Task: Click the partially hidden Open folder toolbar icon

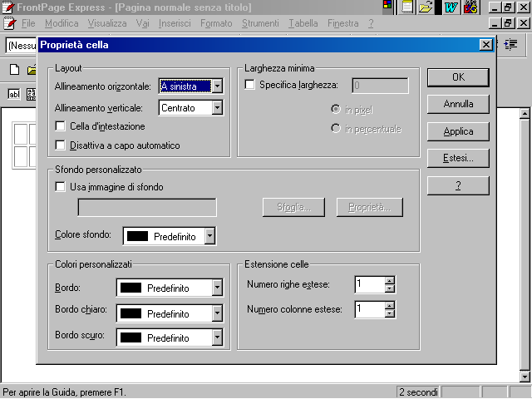Action: coord(32,70)
